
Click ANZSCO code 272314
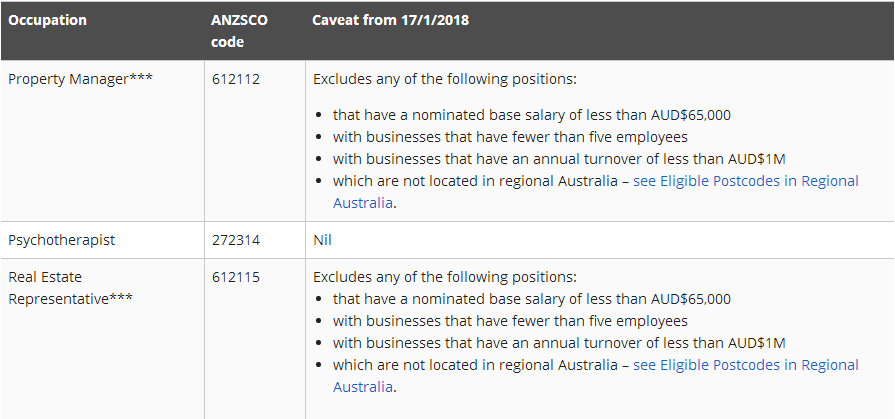236,240
